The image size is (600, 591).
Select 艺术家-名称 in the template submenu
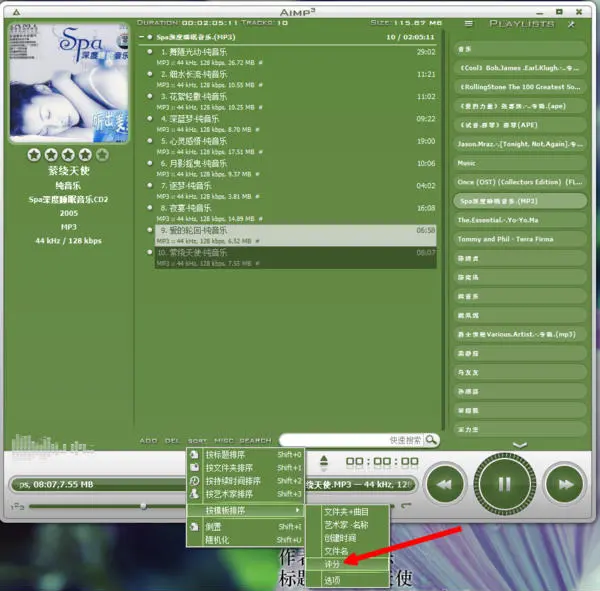(347, 525)
